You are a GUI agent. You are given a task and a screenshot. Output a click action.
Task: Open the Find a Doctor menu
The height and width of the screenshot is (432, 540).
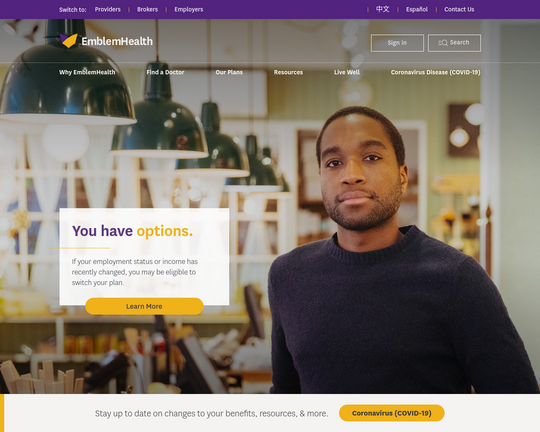(165, 72)
